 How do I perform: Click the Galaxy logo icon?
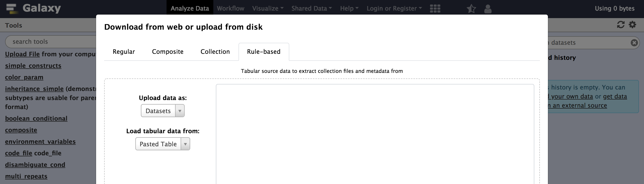point(11,8)
